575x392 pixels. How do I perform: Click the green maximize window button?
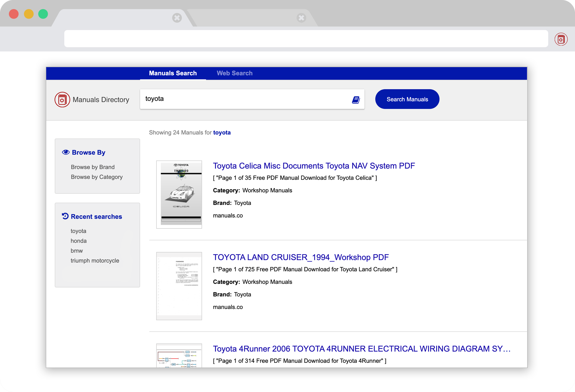pyautogui.click(x=43, y=14)
